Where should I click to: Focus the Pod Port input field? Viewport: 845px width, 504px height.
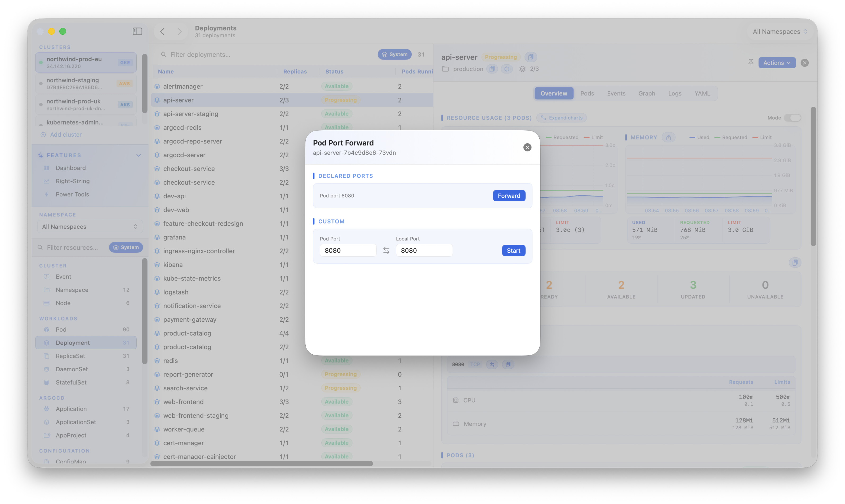[348, 250]
